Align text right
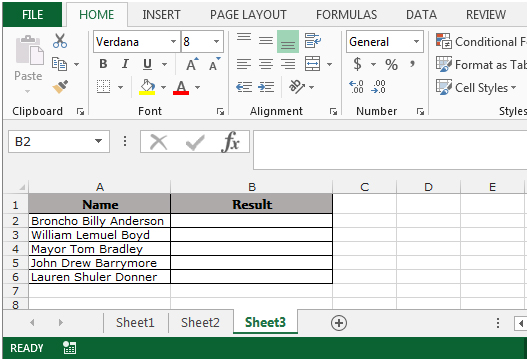 click(288, 64)
